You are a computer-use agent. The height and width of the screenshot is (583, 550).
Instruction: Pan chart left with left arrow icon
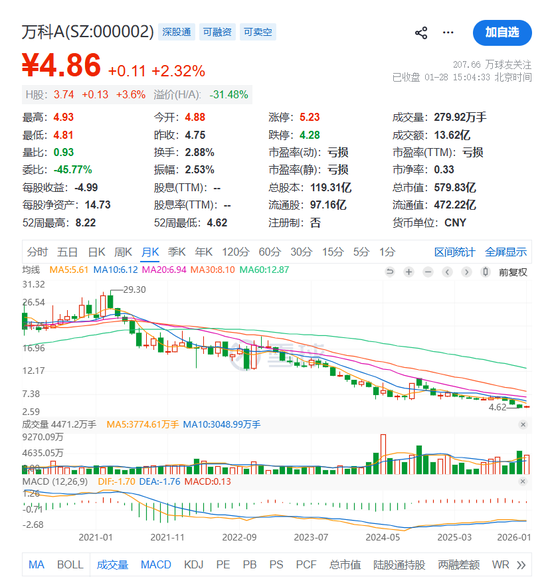447,272
